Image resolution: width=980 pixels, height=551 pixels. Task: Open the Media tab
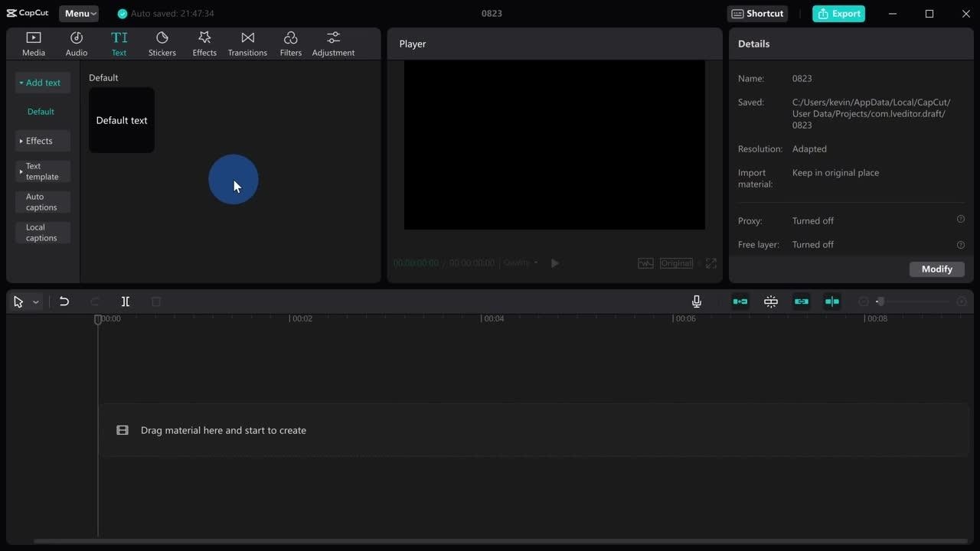click(34, 44)
